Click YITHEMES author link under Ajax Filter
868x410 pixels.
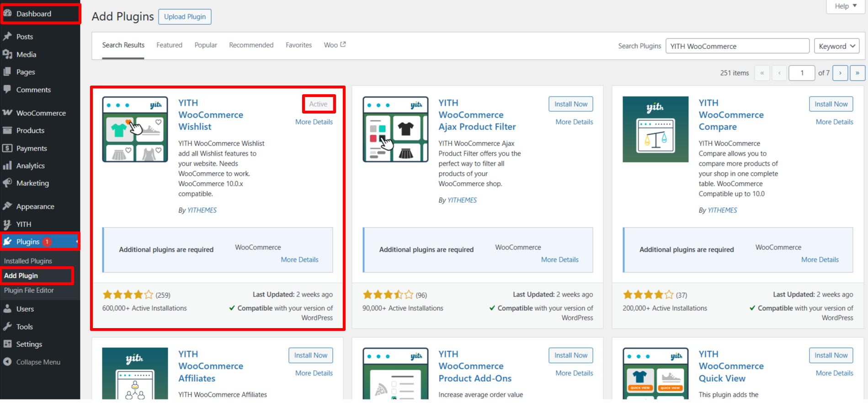(x=462, y=200)
